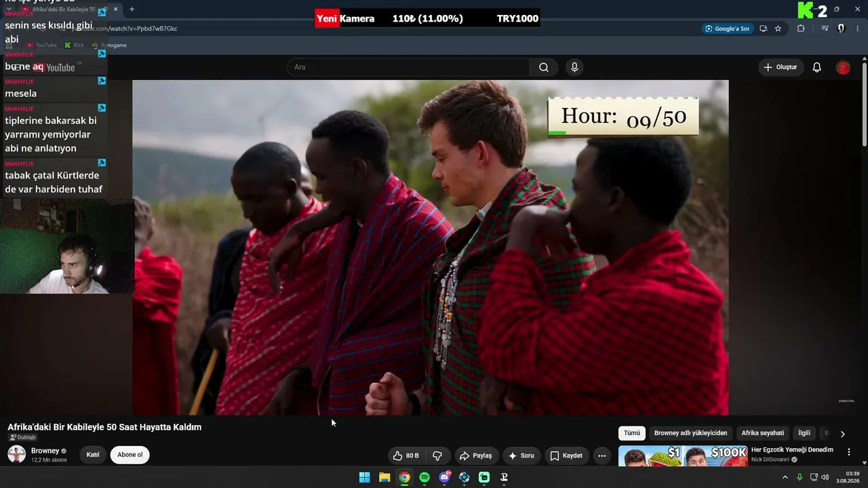This screenshot has height=488, width=868.
Task: Open File Explorer from taskbar
Action: (384, 477)
